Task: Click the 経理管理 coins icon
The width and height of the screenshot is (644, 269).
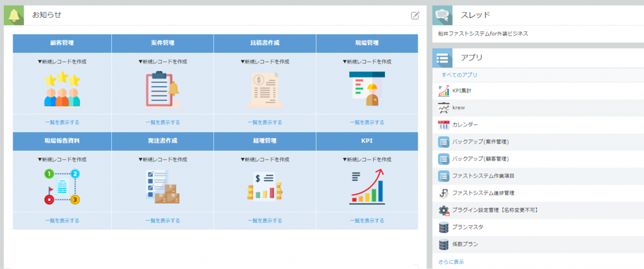Action: coord(265,187)
